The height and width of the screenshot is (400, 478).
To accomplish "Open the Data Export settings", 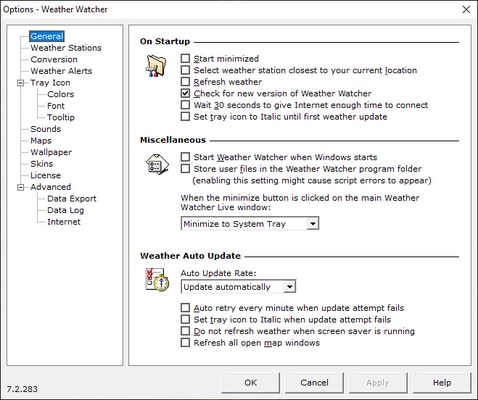I will tap(72, 199).
